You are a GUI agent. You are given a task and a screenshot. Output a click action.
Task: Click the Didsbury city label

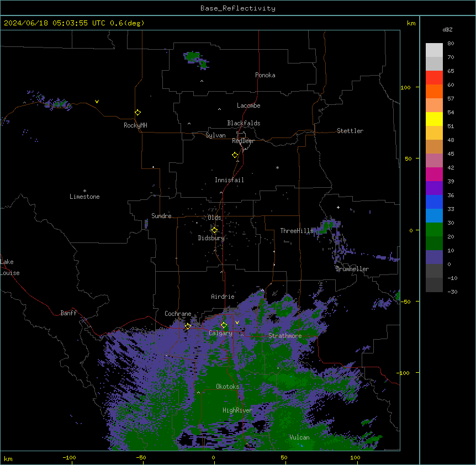(211, 238)
